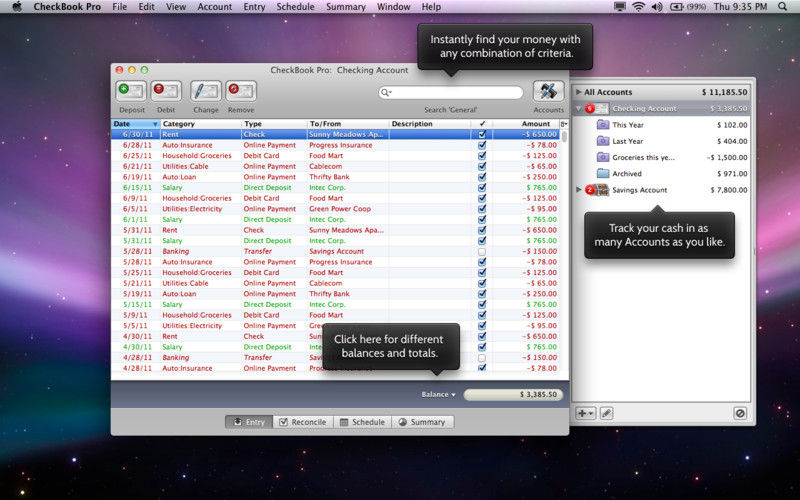Open the Schedule menu in menu bar
Screen dimensions: 800x500
click(295, 7)
